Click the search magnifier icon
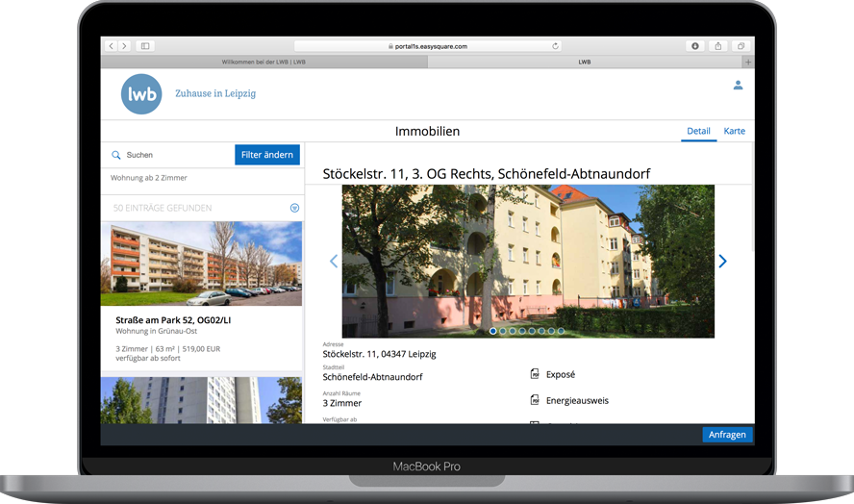Viewport: 854px width, 504px height. click(116, 155)
